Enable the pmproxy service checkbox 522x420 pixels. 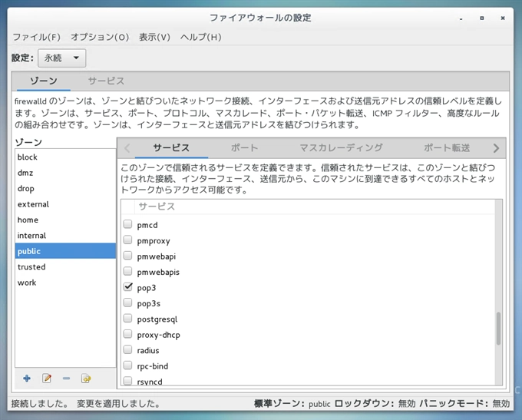128,240
